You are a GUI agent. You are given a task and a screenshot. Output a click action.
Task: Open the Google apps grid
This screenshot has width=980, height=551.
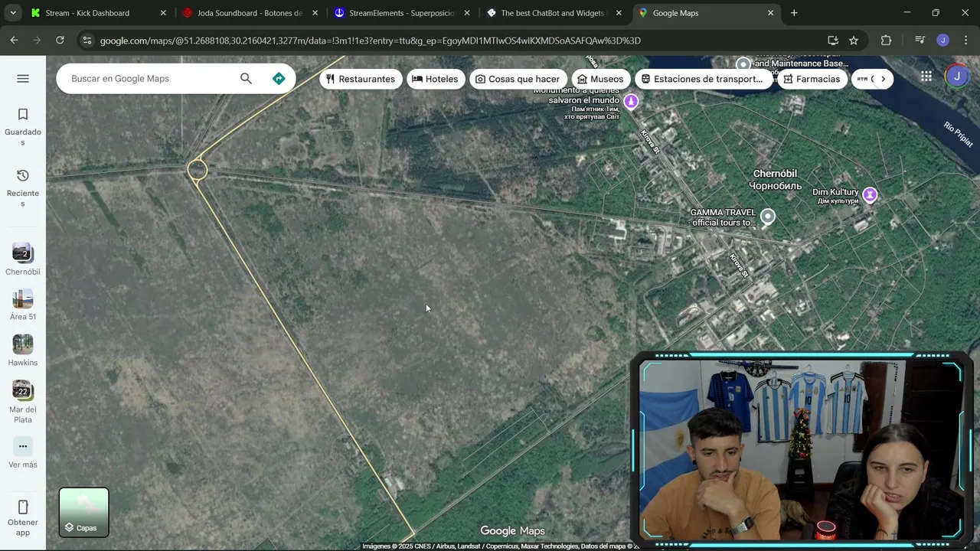pyautogui.click(x=926, y=77)
